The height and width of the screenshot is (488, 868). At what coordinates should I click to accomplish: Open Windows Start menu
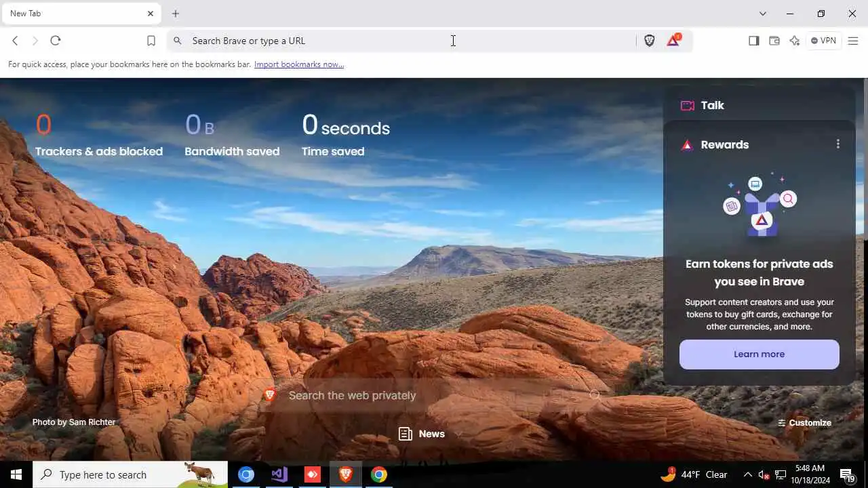[16, 474]
